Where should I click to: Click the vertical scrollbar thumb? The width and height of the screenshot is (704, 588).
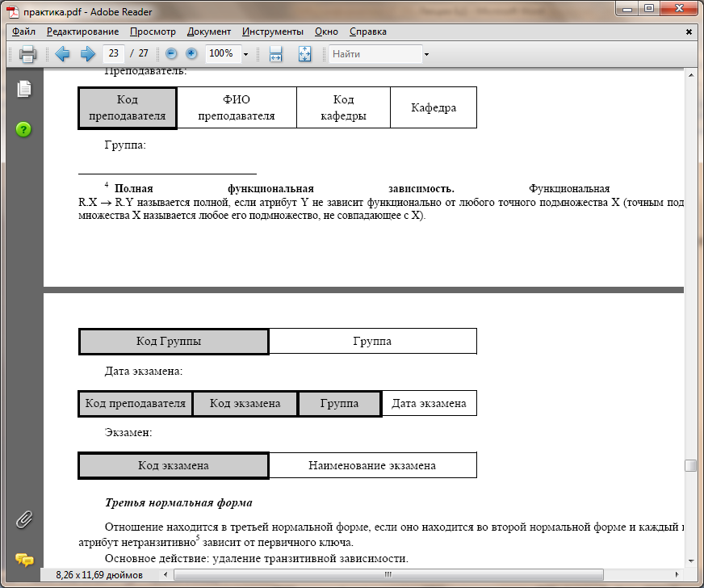click(x=690, y=465)
